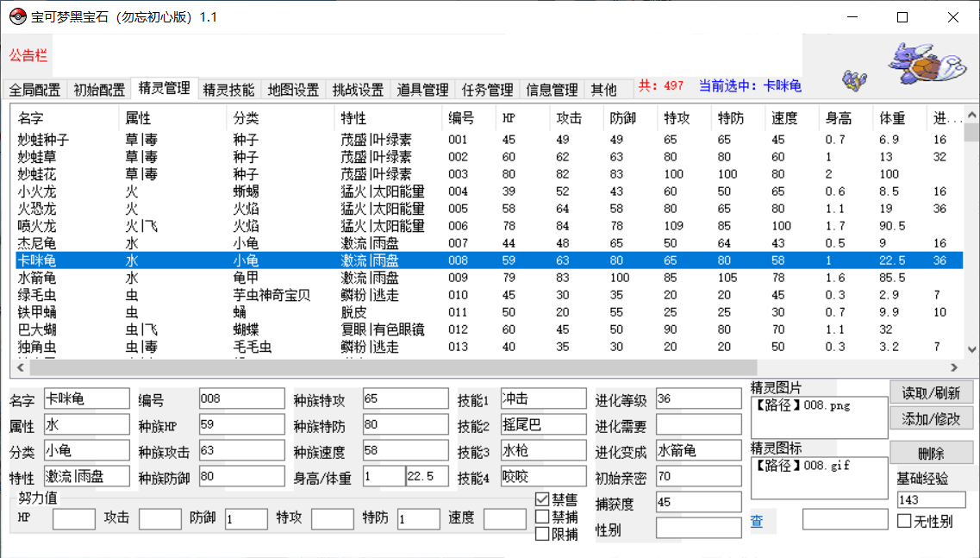Click the Pokeball app icon in title bar
The height and width of the screenshot is (558, 980).
coord(17,17)
